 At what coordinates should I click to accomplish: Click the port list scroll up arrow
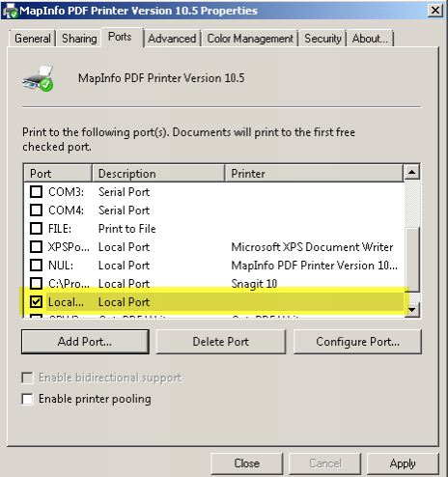[411, 172]
